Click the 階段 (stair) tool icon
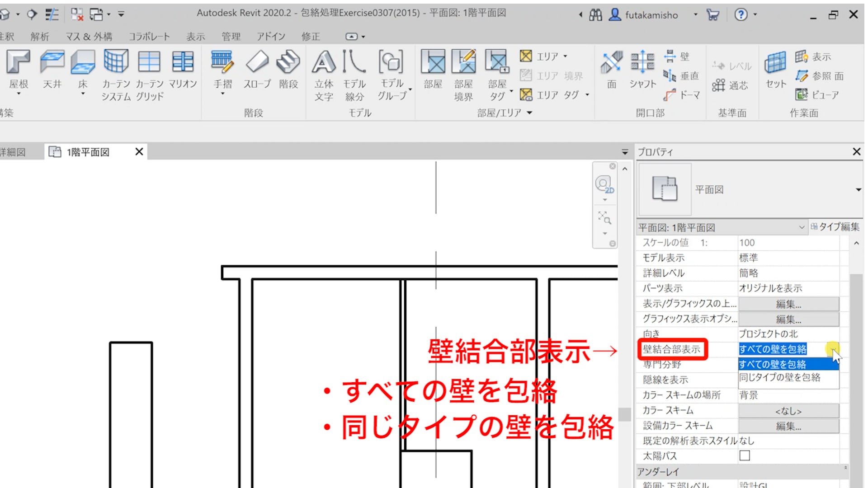Screen dimensions: 868x488 tap(288, 62)
